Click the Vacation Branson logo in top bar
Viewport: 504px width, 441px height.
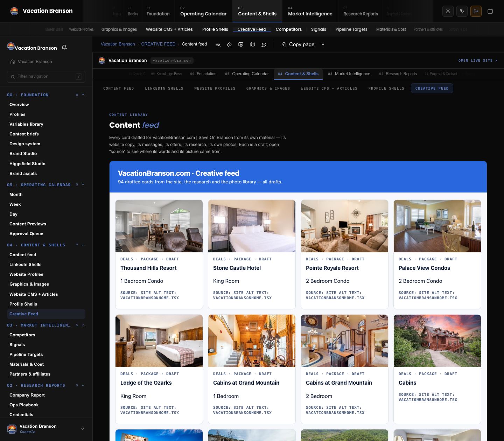(14, 11)
